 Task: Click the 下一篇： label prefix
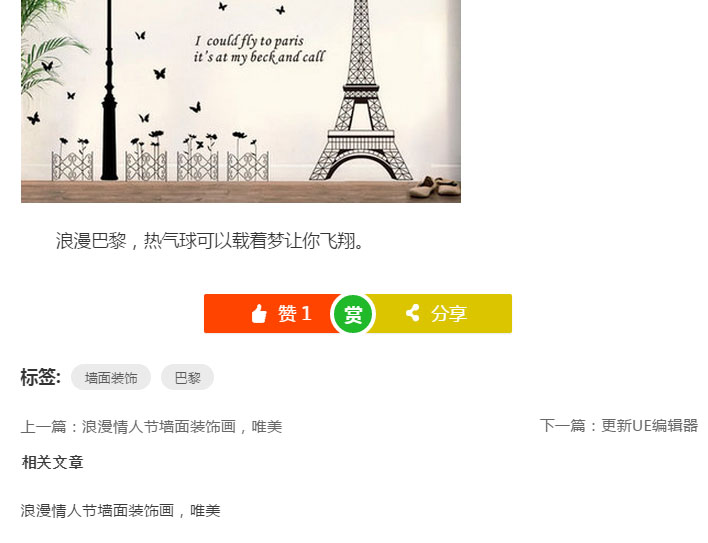tap(570, 426)
